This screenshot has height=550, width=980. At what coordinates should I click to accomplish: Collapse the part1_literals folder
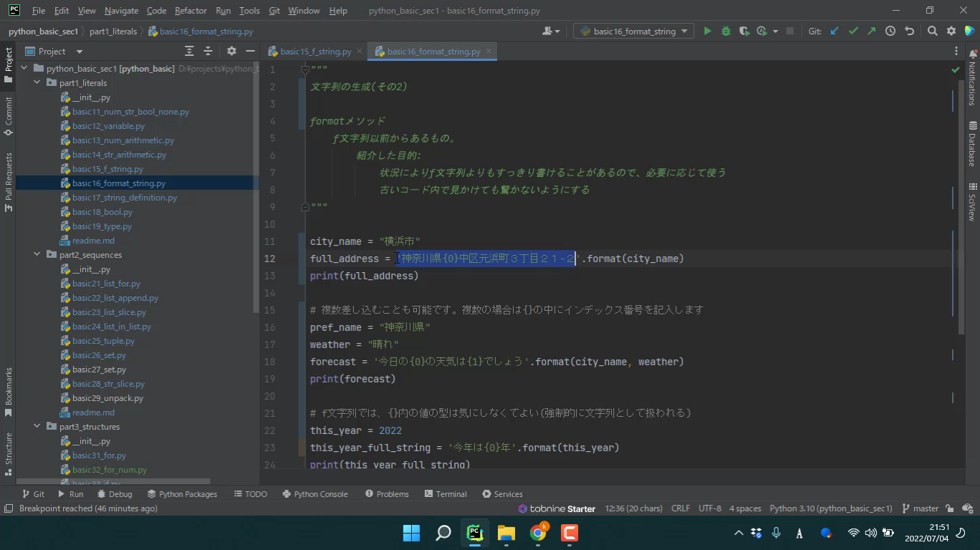click(37, 83)
